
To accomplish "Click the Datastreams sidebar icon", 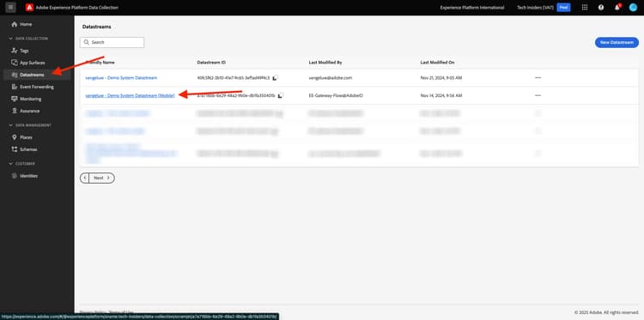I will [x=15, y=75].
